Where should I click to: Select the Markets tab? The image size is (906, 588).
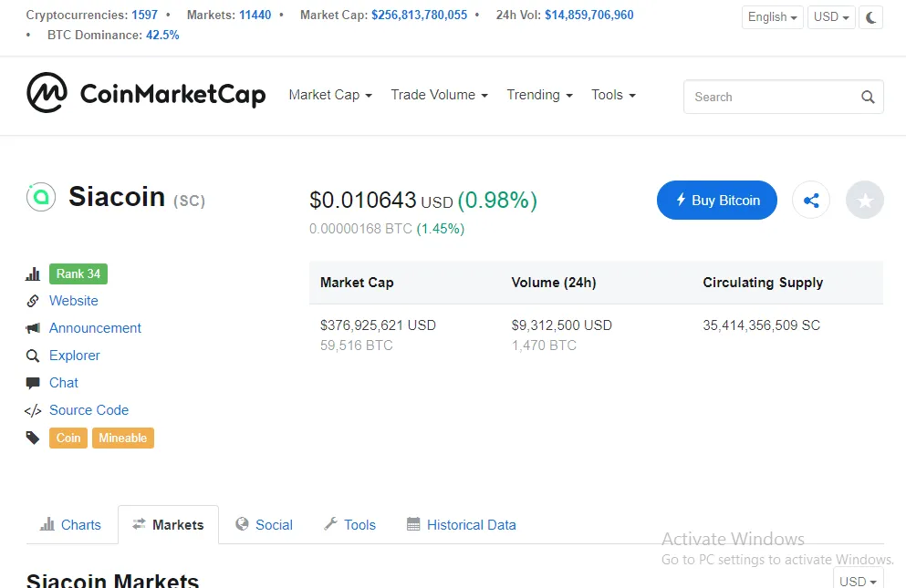[x=168, y=524]
